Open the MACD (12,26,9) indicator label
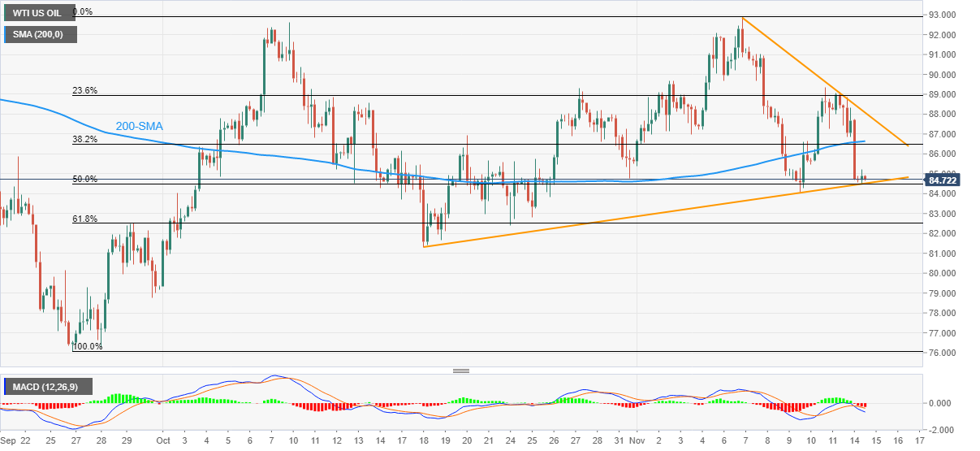The image size is (980, 451). point(52,386)
